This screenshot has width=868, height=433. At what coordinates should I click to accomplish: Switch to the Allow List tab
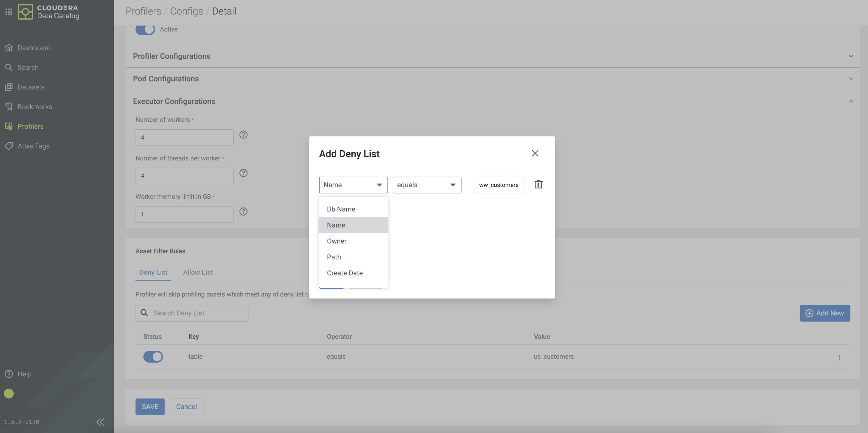(198, 272)
